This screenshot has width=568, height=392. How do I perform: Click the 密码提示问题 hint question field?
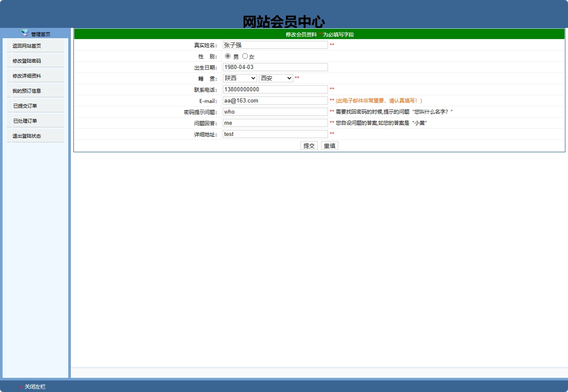click(x=275, y=112)
